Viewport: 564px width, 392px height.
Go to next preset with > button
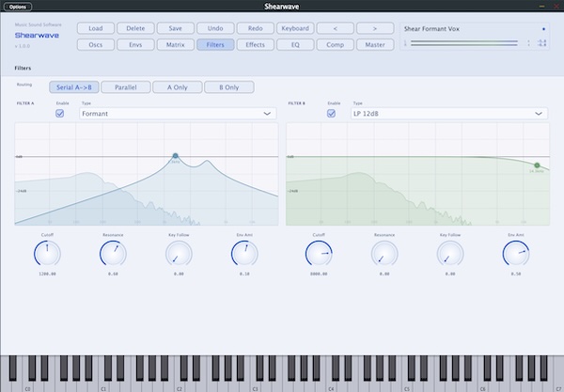pos(375,28)
